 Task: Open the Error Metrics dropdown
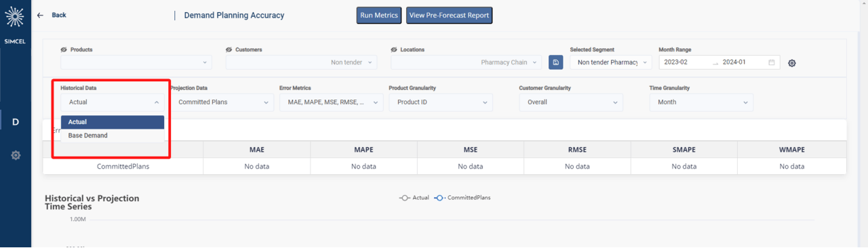point(331,102)
